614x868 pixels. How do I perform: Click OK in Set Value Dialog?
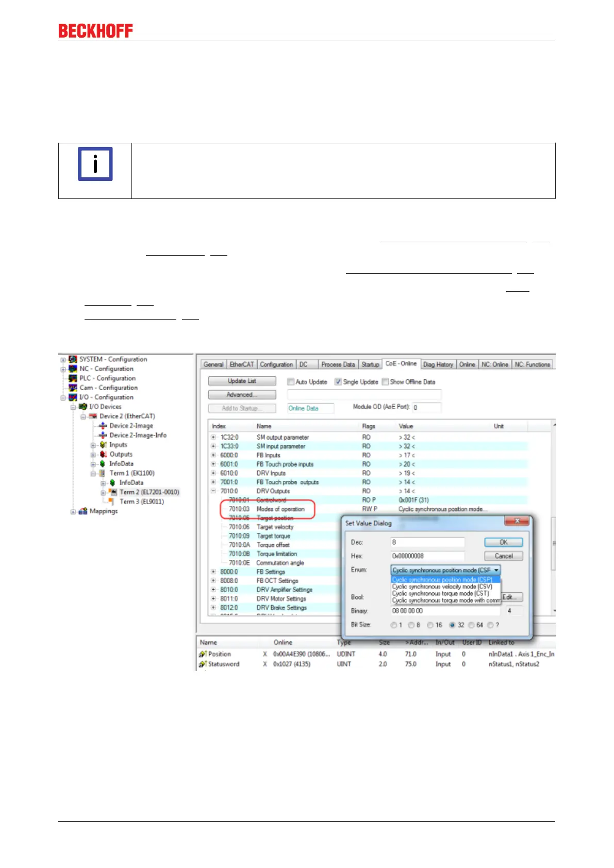click(504, 542)
